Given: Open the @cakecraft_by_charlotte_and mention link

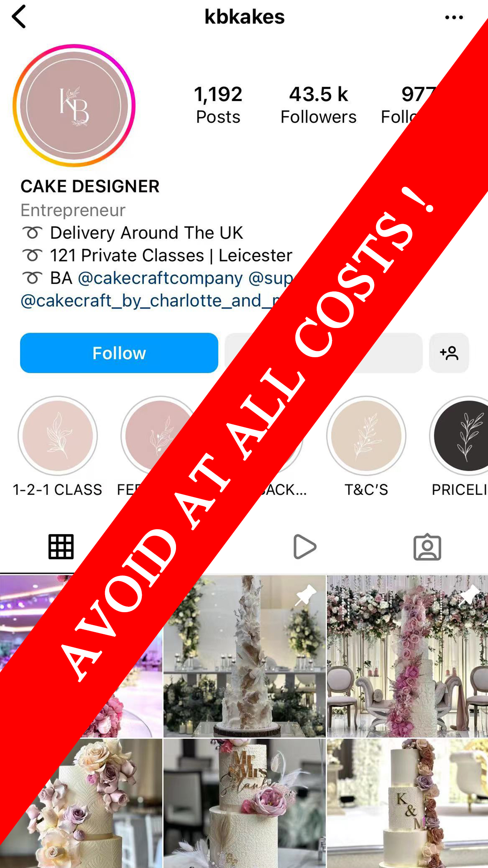Looking at the screenshot, I should [150, 300].
